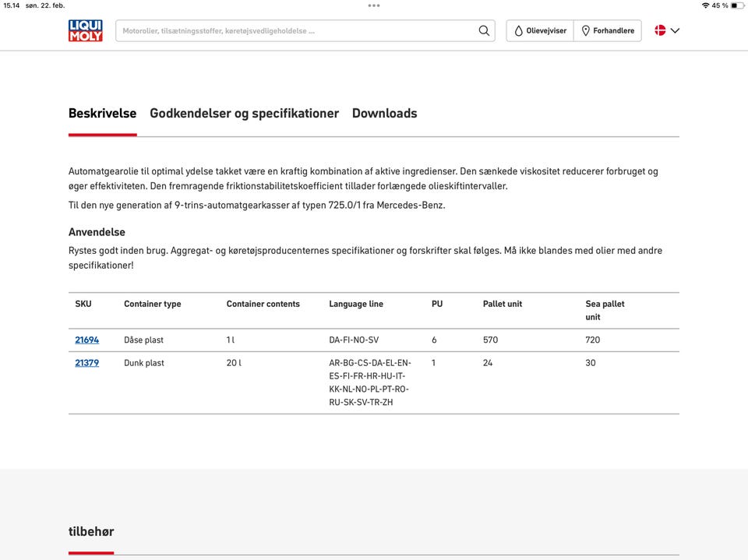Screen dimensions: 748x560
Task: Click the tilbehør section heading
Action: coord(91,532)
